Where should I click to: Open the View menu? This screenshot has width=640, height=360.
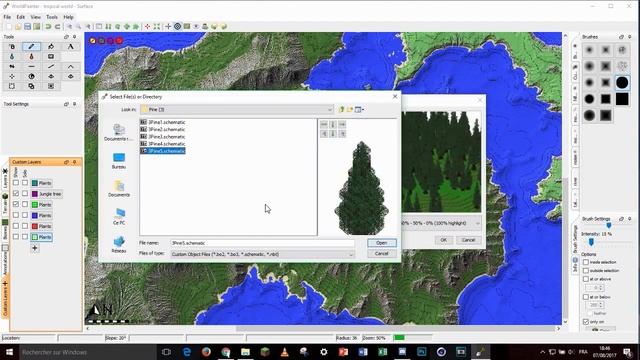click(x=36, y=17)
